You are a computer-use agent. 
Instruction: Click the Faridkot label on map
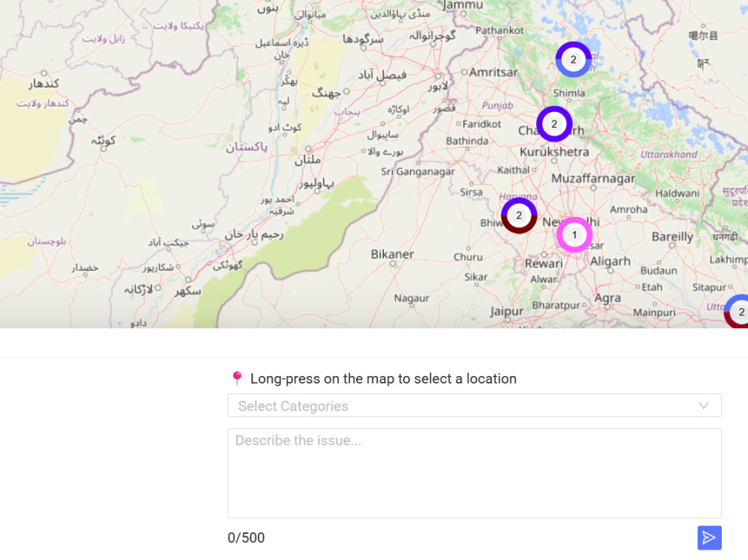click(x=481, y=124)
